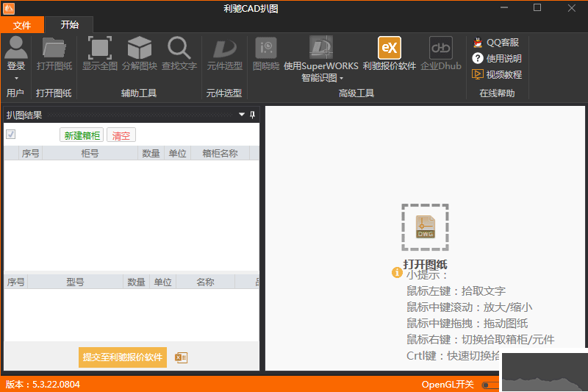588x392 pixels.
Task: Click the DWG 打开图纸 placeholder icon
Action: coord(425,227)
